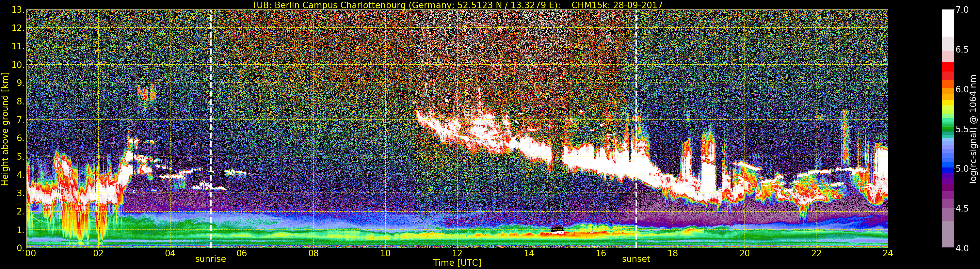Click height axis tick label '10.'
This screenshot has width=980, height=269.
(x=18, y=65)
